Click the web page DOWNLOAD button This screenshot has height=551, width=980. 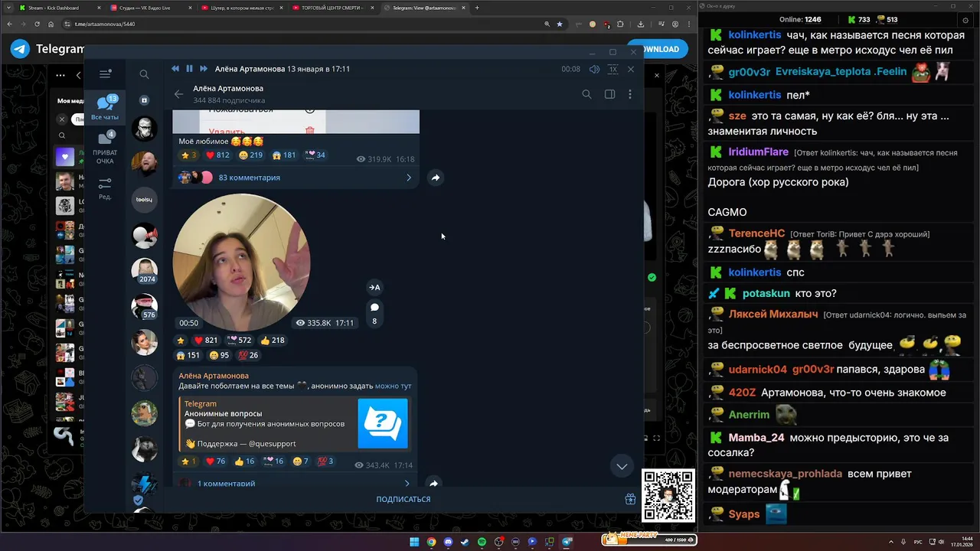tap(658, 49)
